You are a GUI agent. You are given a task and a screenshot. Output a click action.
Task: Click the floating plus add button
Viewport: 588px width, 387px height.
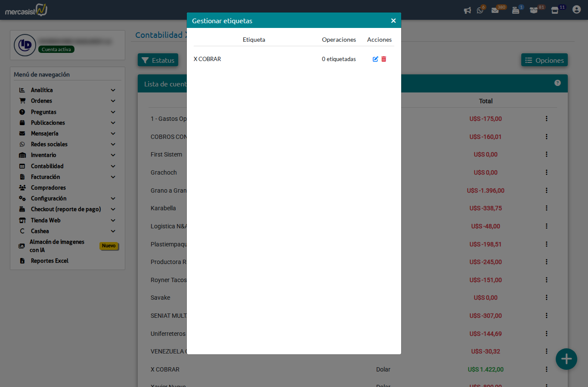pos(566,359)
